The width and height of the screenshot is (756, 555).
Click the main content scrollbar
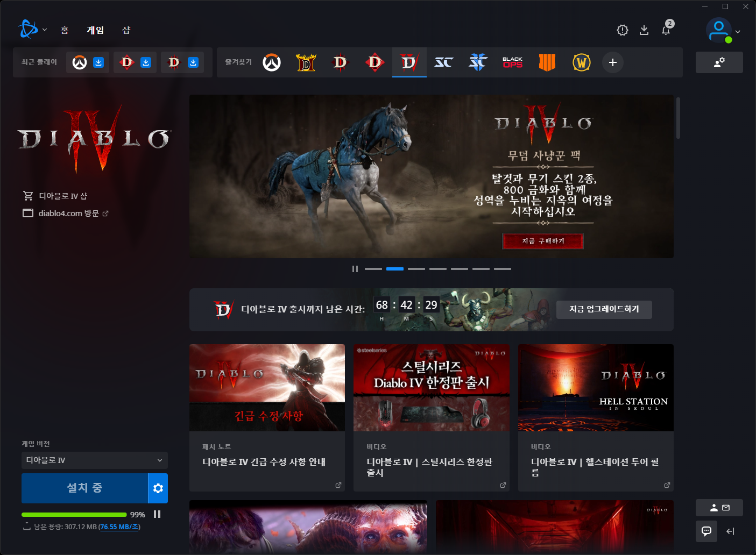tap(678, 118)
